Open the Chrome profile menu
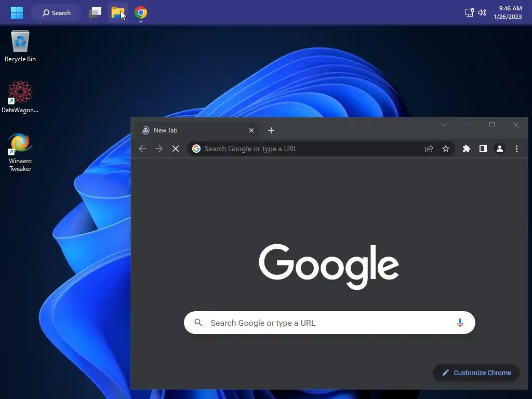The image size is (532, 399). coord(500,149)
